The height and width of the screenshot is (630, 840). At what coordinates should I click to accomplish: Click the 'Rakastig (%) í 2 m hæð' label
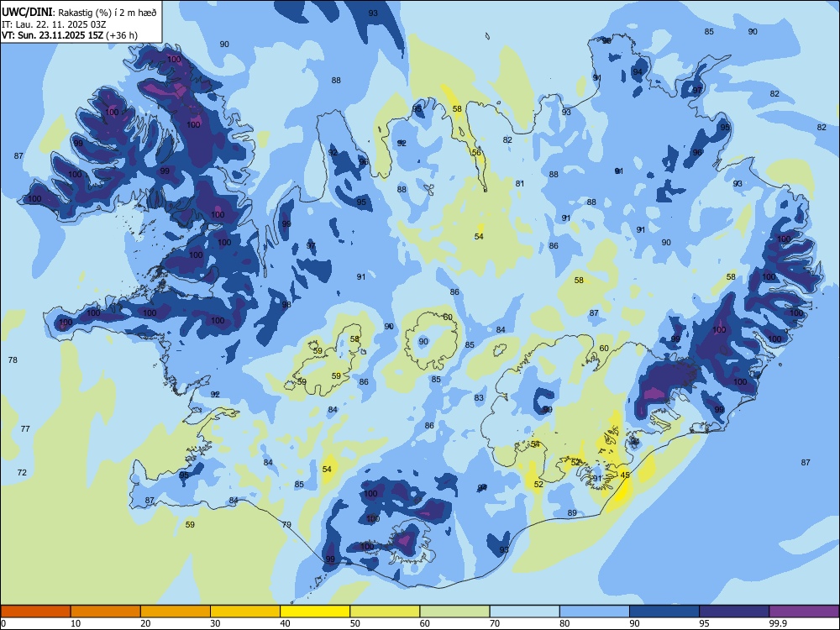point(108,13)
